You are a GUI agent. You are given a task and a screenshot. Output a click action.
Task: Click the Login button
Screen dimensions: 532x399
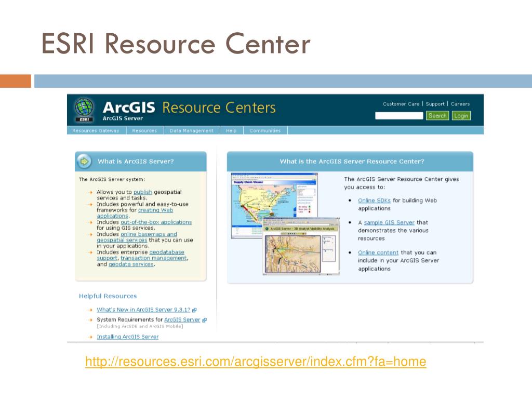(x=461, y=116)
